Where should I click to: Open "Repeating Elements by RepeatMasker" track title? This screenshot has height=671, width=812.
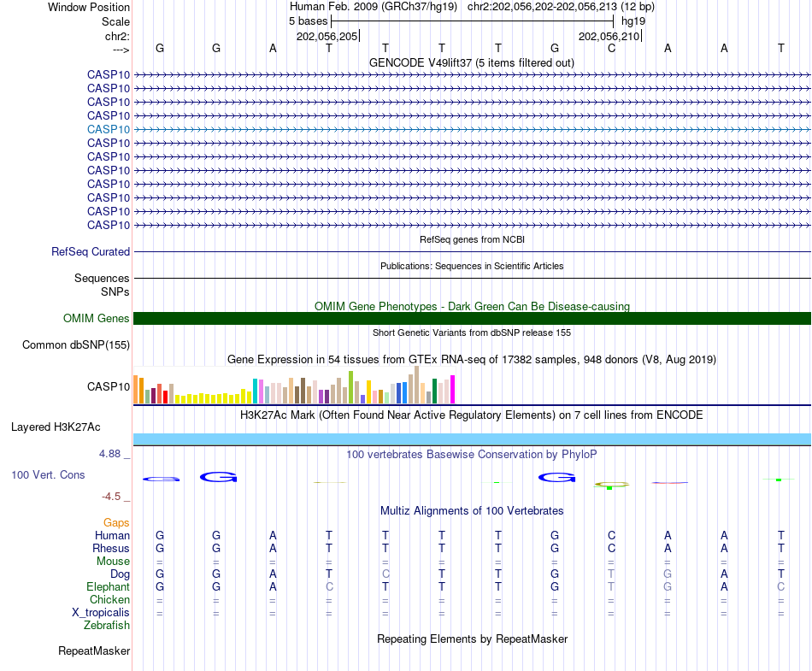click(x=472, y=639)
